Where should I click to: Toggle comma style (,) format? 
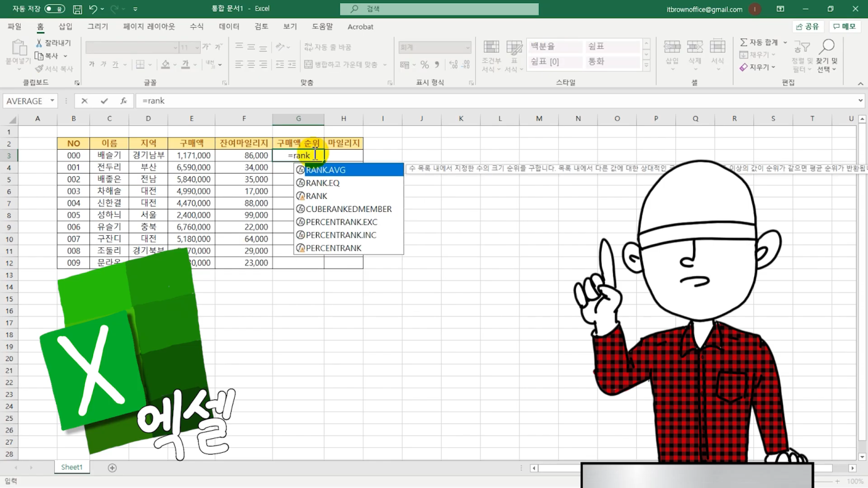click(x=437, y=65)
